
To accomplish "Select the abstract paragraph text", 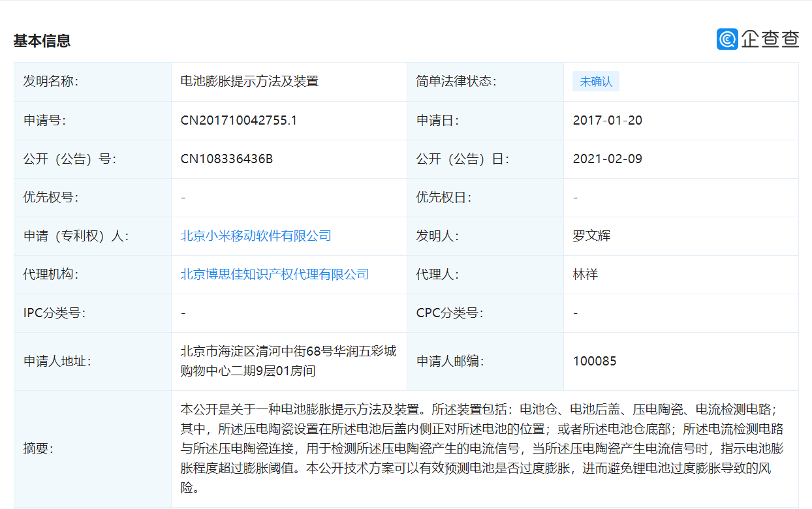I will tap(482, 449).
